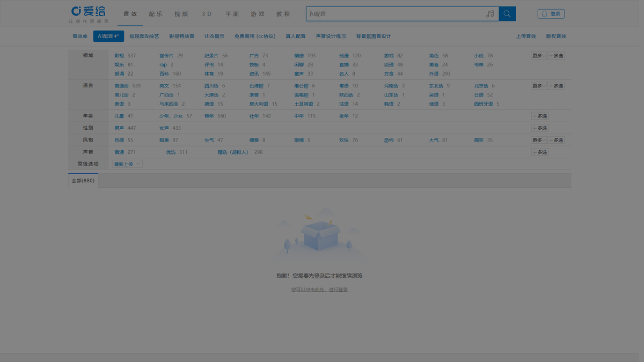Enable 多选 for the 年龄 row

point(540,116)
